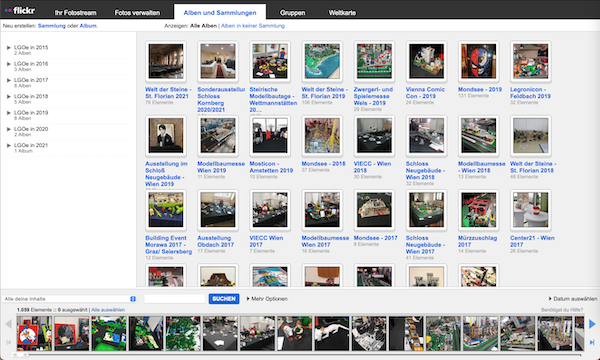
Task: Go to next filmstrip page arrow
Action: click(x=592, y=324)
